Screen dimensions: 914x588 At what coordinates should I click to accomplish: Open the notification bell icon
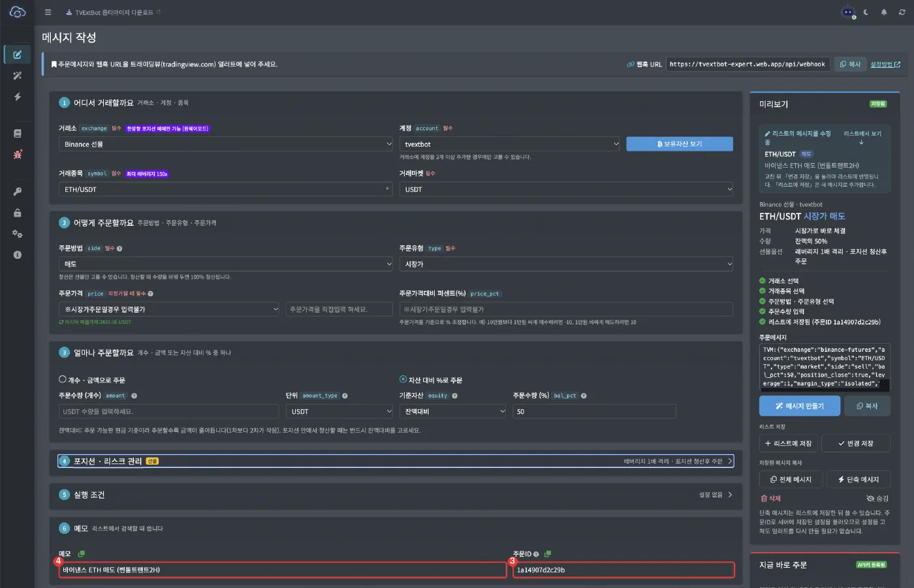[x=884, y=12]
